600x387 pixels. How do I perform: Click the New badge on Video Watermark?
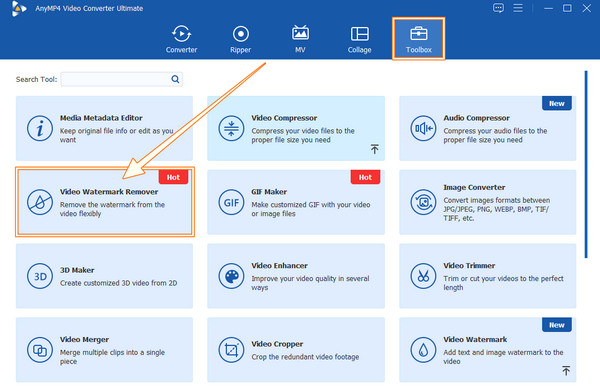point(557,325)
